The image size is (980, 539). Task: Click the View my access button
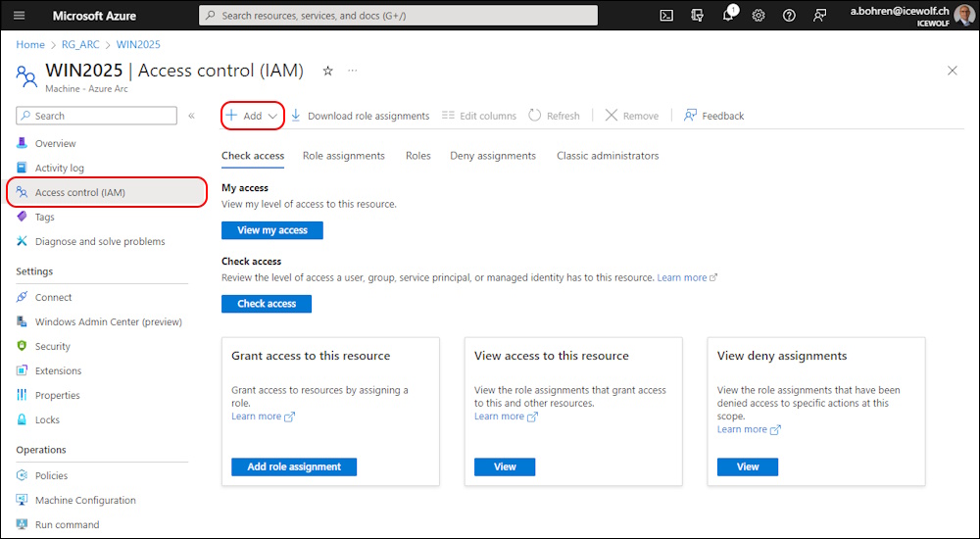pyautogui.click(x=271, y=230)
